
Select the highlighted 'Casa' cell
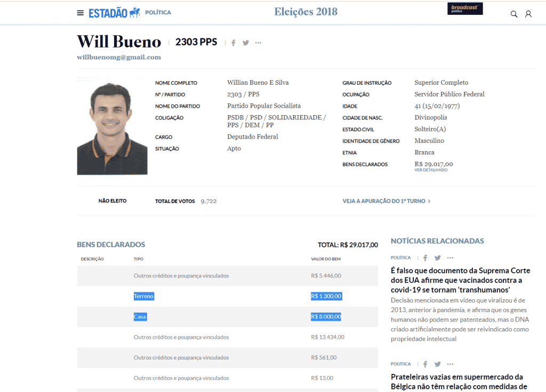pos(140,317)
